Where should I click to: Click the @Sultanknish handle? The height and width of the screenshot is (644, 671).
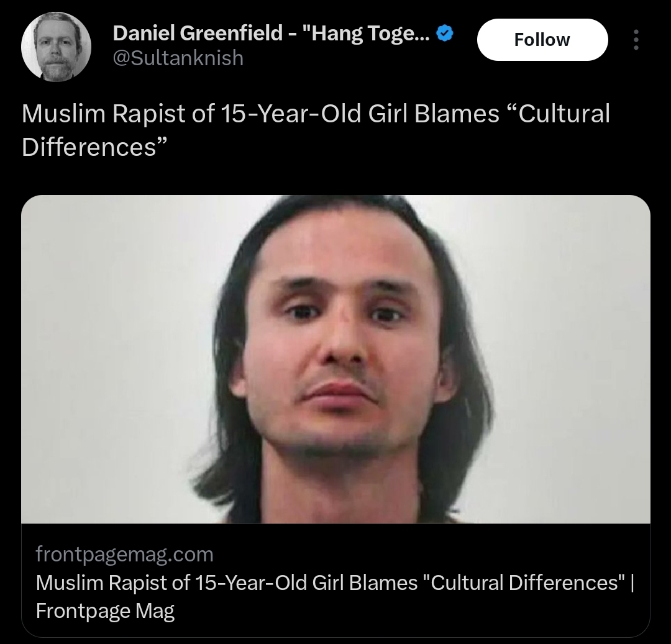[x=178, y=58]
